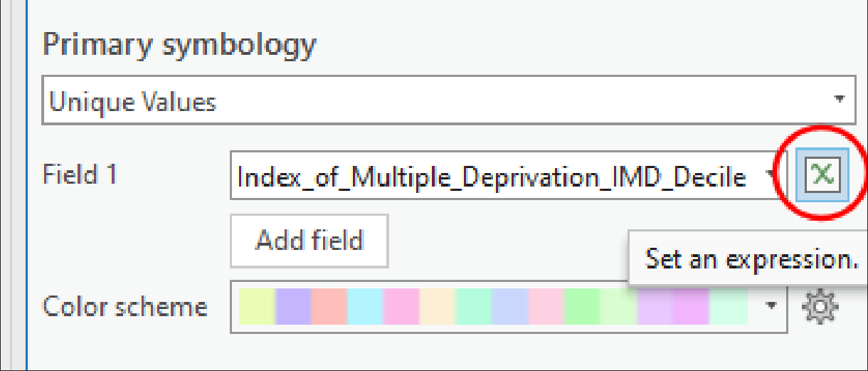Open the Field 1 dropdown arrow
Image resolution: width=868 pixels, height=371 pixels.
(770, 174)
